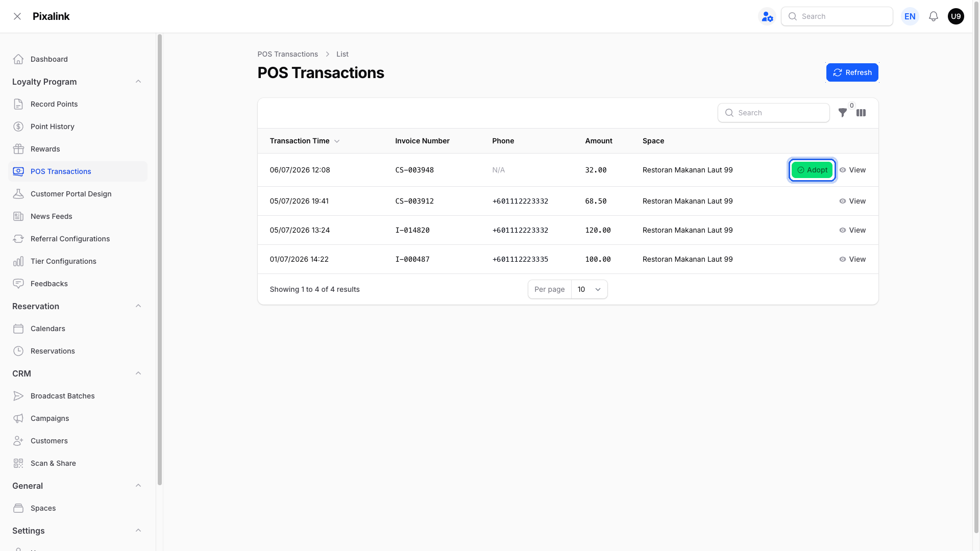Image resolution: width=980 pixels, height=551 pixels.
Task: View transaction CS-003948
Action: (x=852, y=170)
